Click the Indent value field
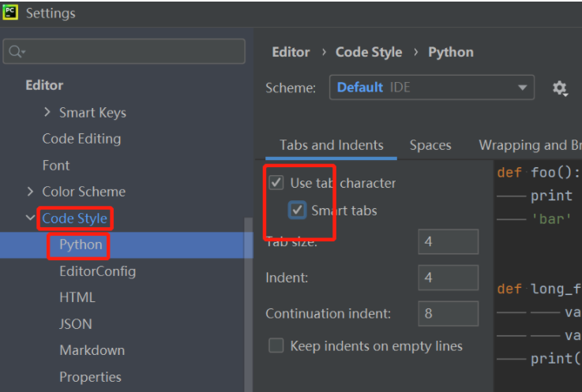 (x=448, y=278)
